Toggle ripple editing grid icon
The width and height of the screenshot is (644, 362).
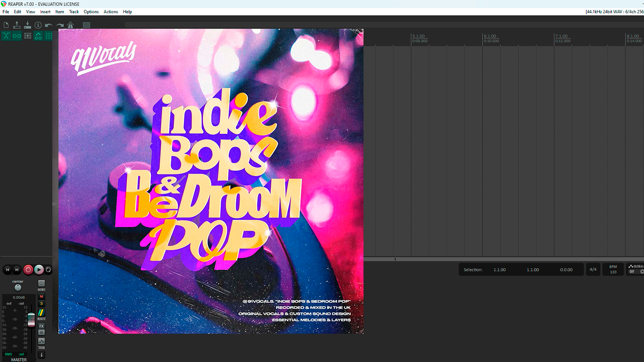point(28,36)
